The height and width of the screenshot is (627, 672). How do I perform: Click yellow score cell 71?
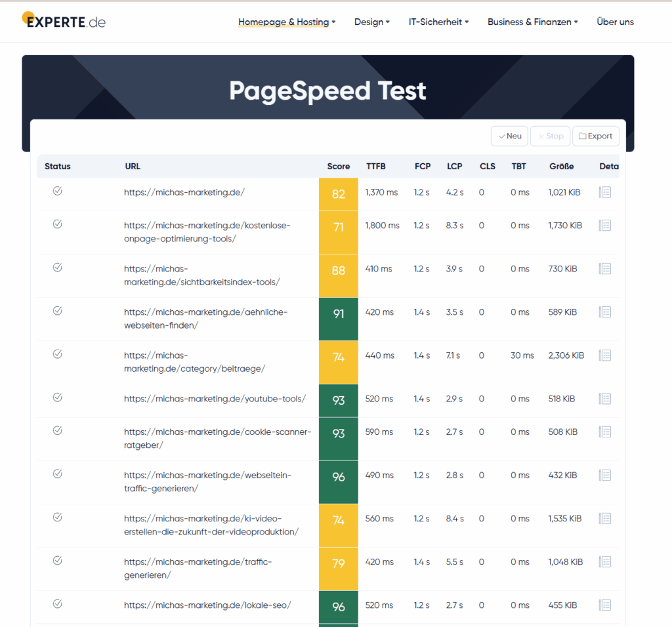pyautogui.click(x=339, y=233)
